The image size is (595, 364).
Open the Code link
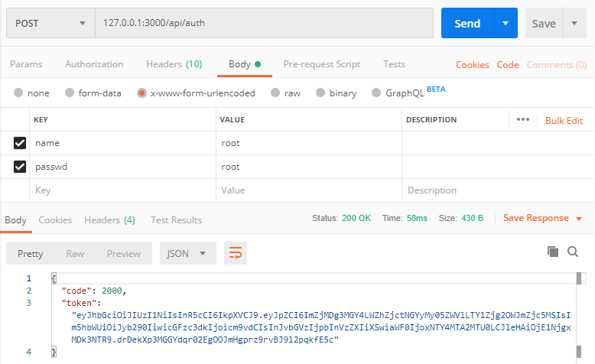508,65
